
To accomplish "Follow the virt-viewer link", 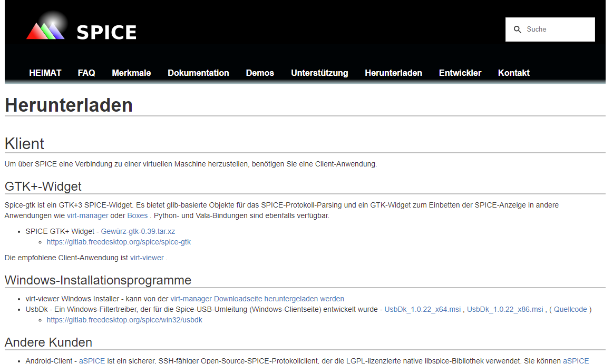I will [147, 258].
